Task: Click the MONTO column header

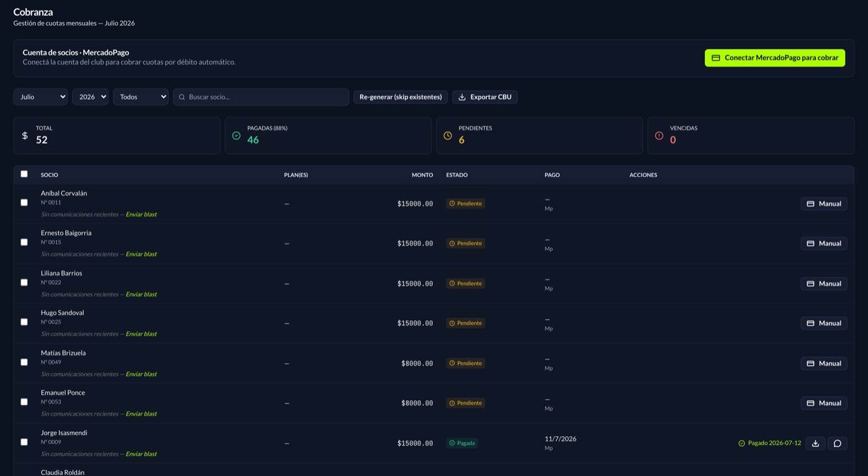Action: click(x=422, y=175)
